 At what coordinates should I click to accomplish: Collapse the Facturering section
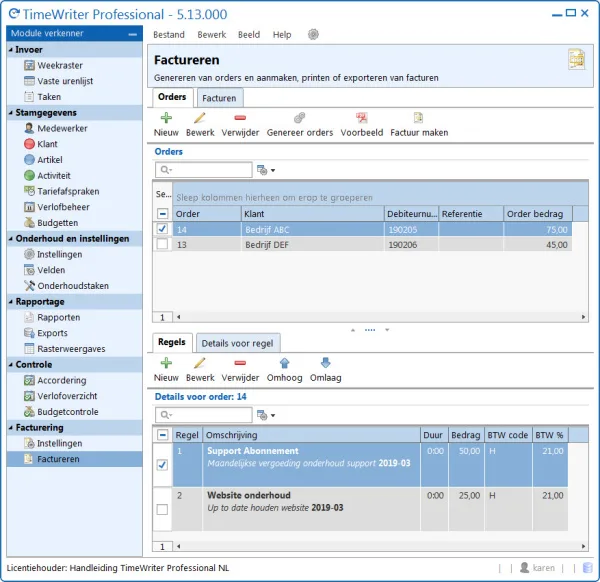point(11,428)
